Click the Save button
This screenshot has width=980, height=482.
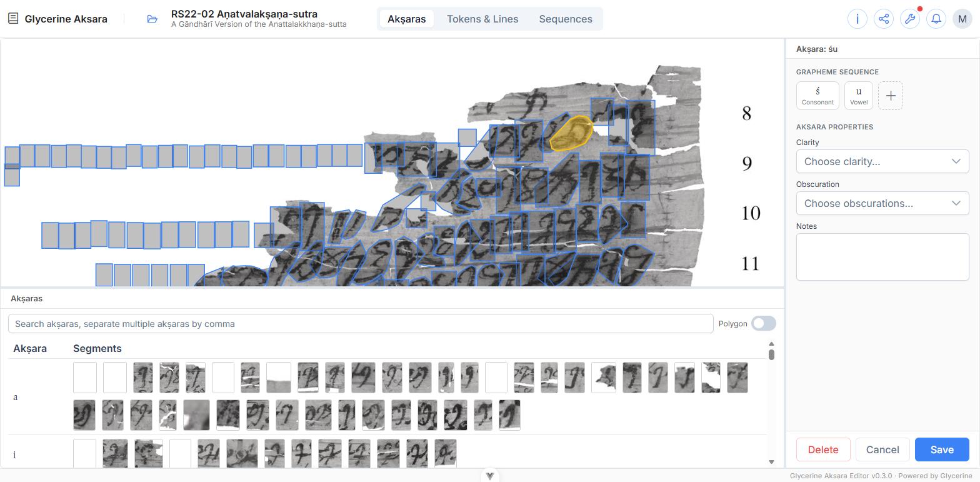pos(942,449)
